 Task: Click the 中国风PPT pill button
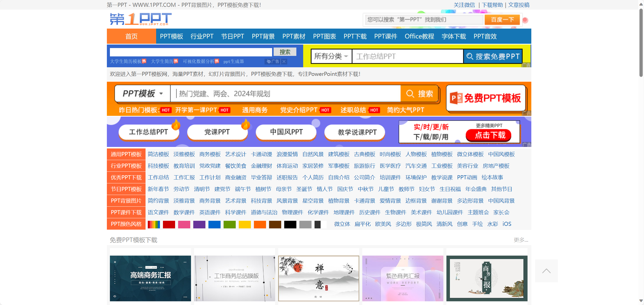pyautogui.click(x=286, y=132)
